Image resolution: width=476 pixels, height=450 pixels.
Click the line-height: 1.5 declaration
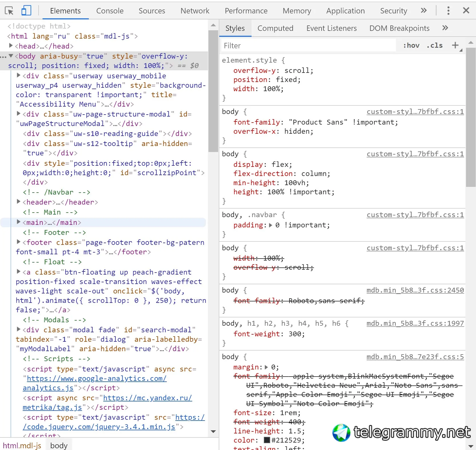click(269, 431)
